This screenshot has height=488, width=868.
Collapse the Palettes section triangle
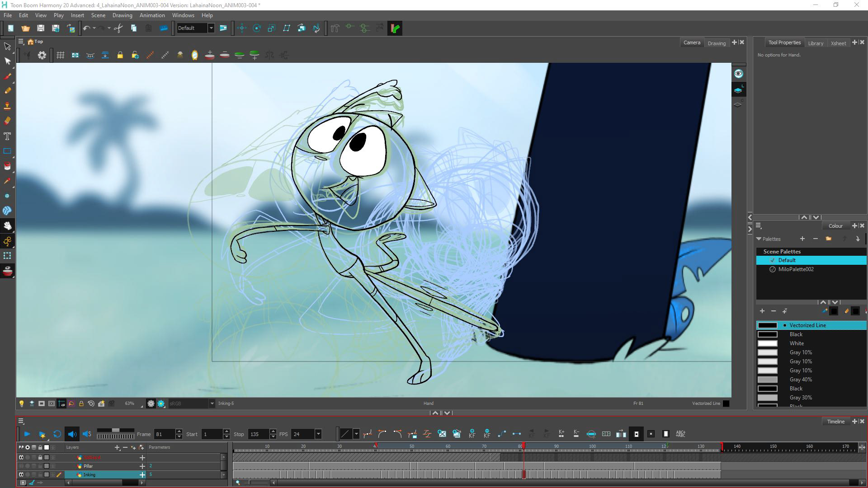tap(759, 239)
